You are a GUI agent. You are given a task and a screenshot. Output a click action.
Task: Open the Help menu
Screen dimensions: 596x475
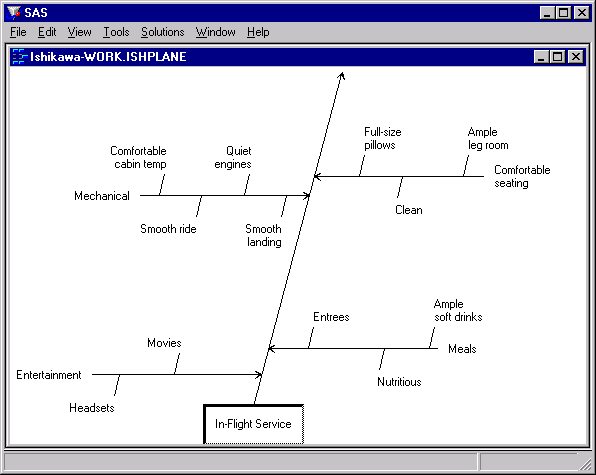click(x=258, y=32)
